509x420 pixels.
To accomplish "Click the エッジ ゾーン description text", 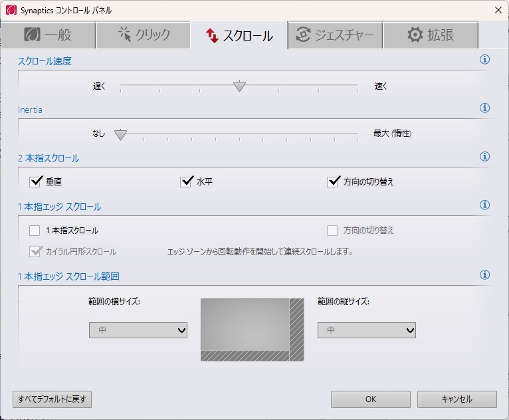I will 260,252.
